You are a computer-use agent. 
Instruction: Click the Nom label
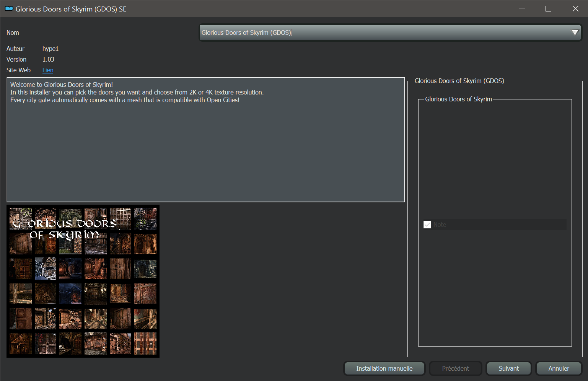click(13, 33)
